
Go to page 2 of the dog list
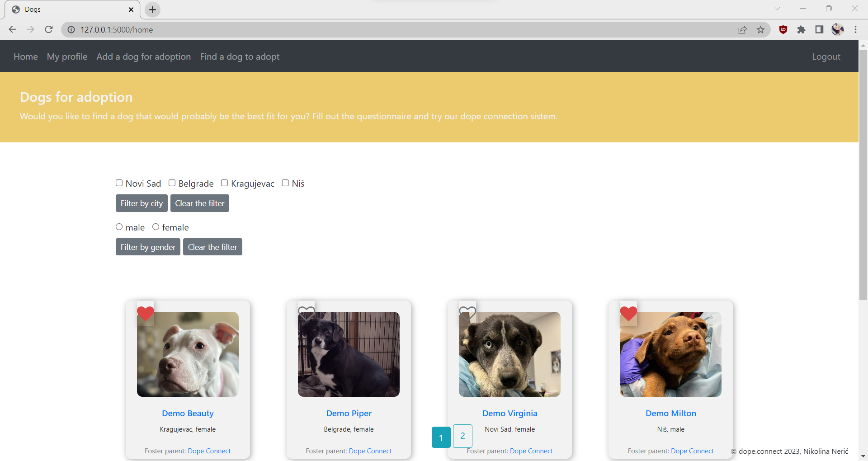(x=462, y=436)
